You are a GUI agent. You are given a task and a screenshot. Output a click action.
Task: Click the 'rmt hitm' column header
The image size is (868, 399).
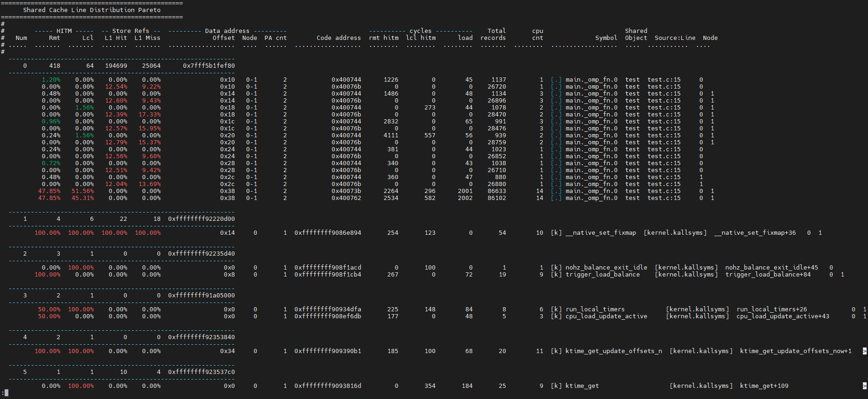pos(384,38)
